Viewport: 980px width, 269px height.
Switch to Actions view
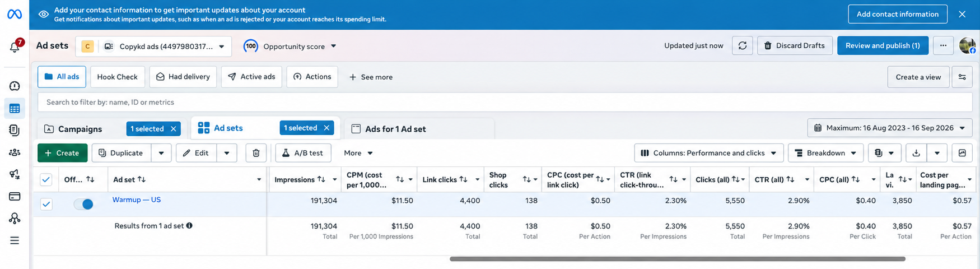tap(312, 77)
